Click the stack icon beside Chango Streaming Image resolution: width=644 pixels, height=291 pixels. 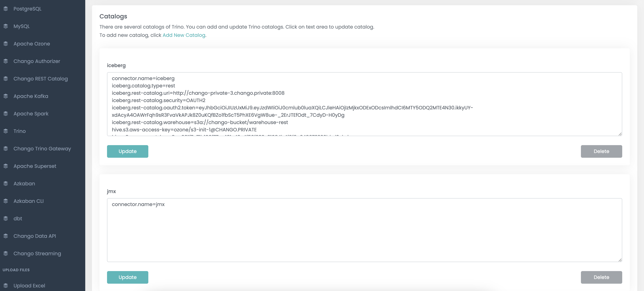click(x=6, y=253)
